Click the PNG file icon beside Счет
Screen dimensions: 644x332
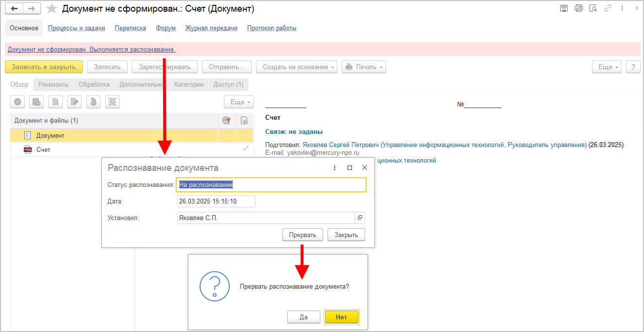click(28, 149)
